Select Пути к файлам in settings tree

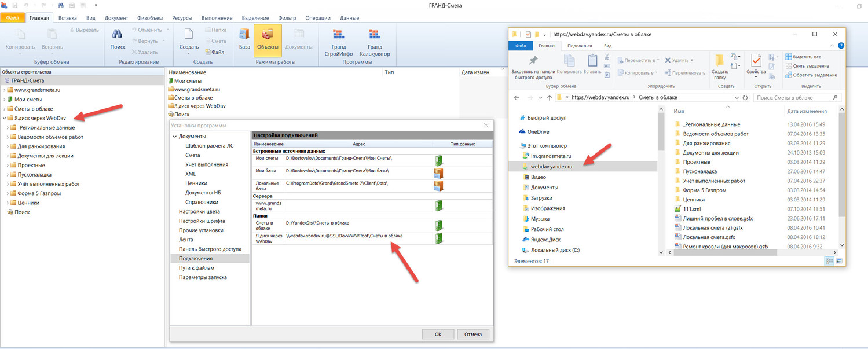[x=196, y=267]
